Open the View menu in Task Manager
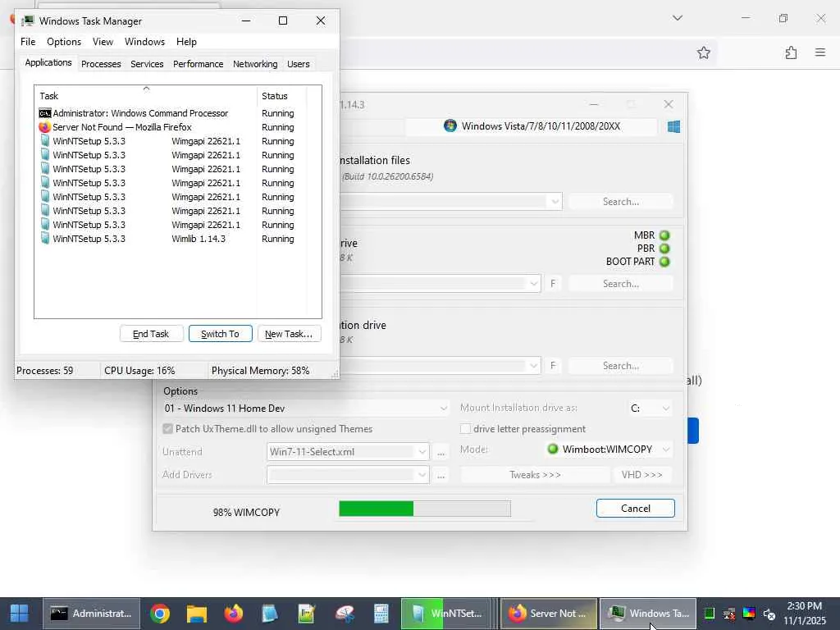Screen dimensions: 840x630 coord(103,42)
